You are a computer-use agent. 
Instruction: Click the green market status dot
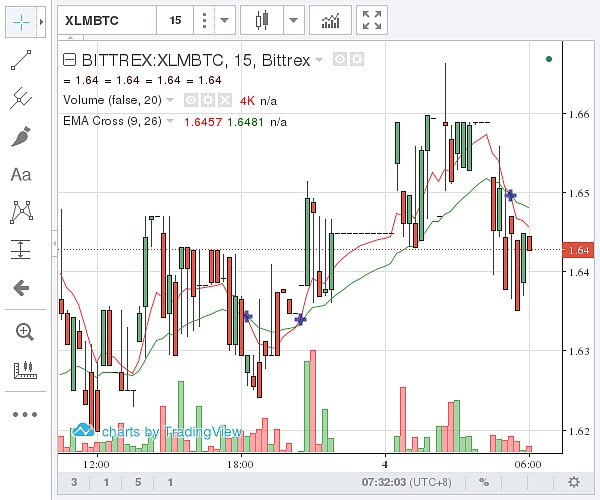point(549,59)
